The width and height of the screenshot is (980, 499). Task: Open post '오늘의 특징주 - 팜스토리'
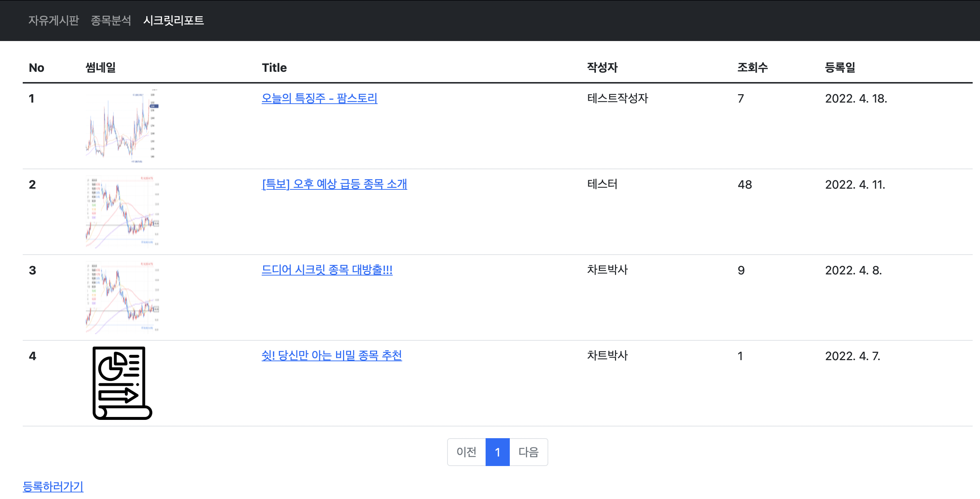319,99
